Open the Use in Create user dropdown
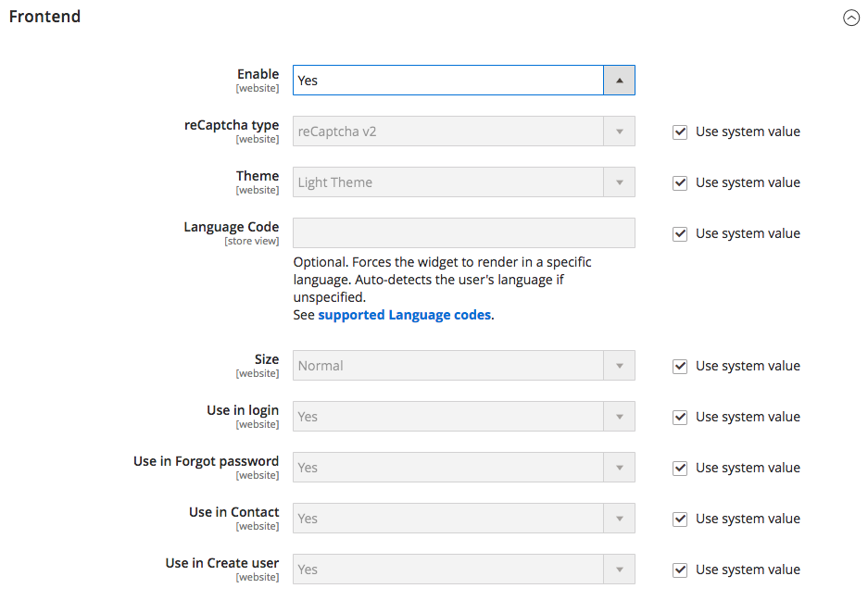868x601 pixels. coord(619,569)
